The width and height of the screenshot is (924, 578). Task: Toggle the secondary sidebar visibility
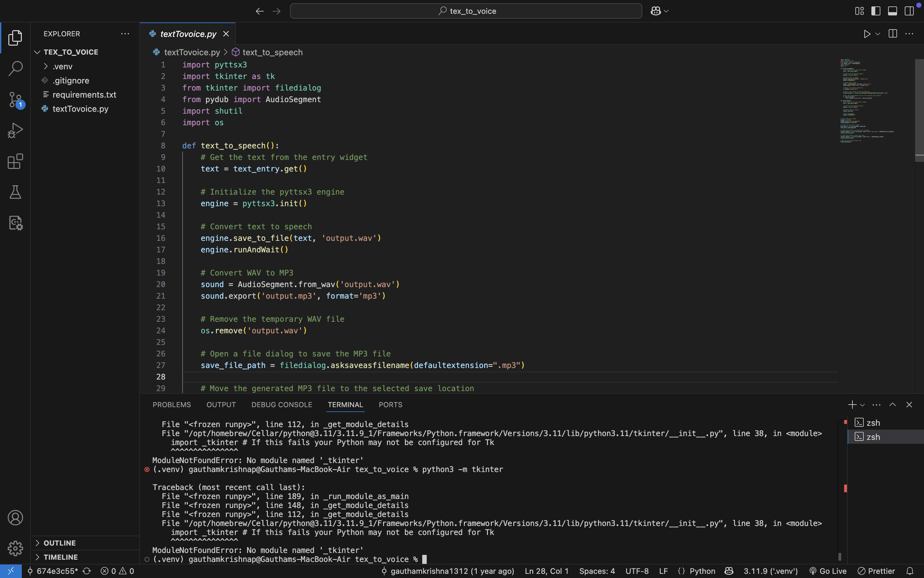click(909, 11)
